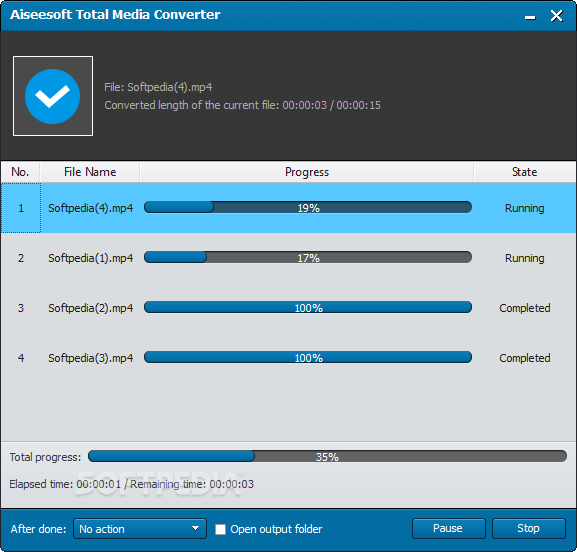Click the Total progress label
Image resolution: width=577 pixels, height=552 pixels.
click(45, 457)
